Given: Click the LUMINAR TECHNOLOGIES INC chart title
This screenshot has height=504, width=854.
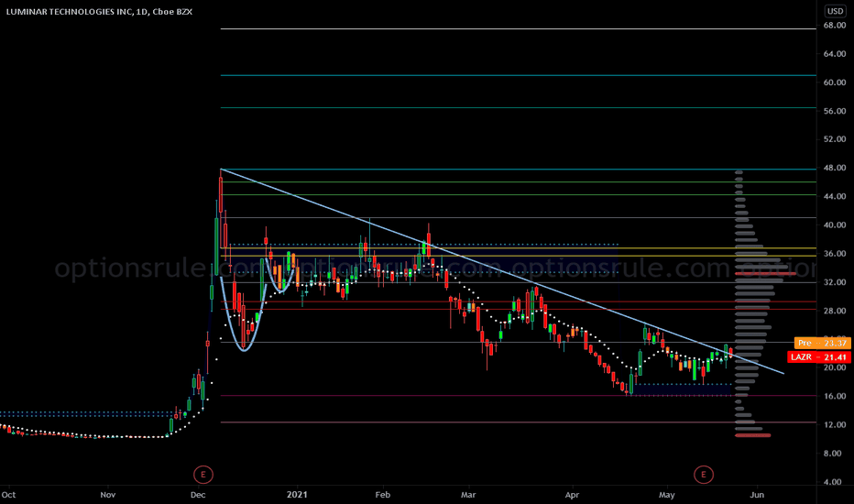Looking at the screenshot, I should tap(99, 11).
